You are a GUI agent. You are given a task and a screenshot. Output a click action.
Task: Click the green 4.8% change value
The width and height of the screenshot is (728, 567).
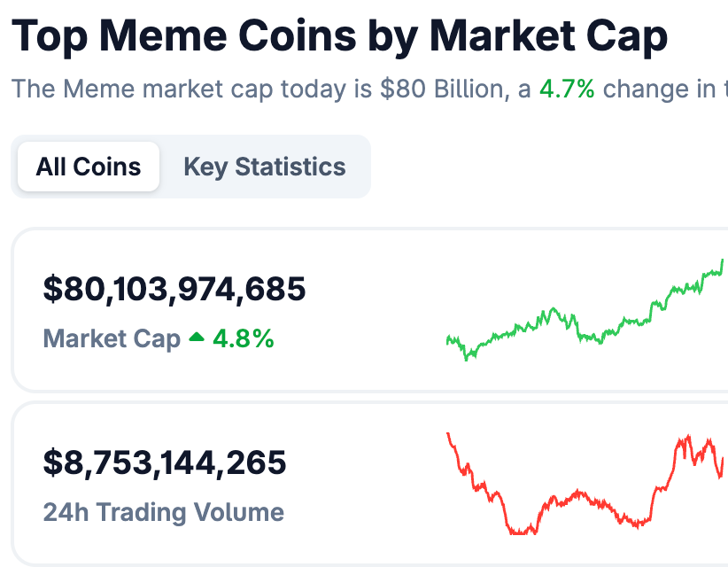(244, 338)
